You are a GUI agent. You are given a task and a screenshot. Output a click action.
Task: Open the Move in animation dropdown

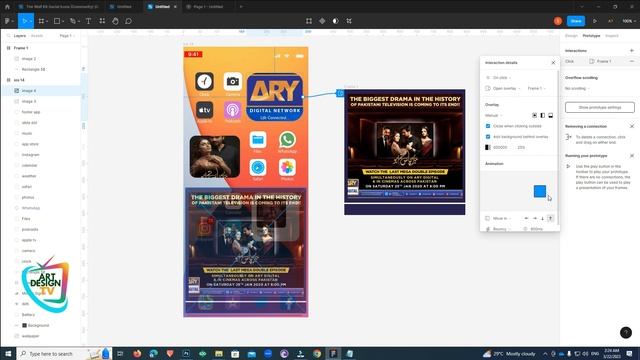click(497, 218)
